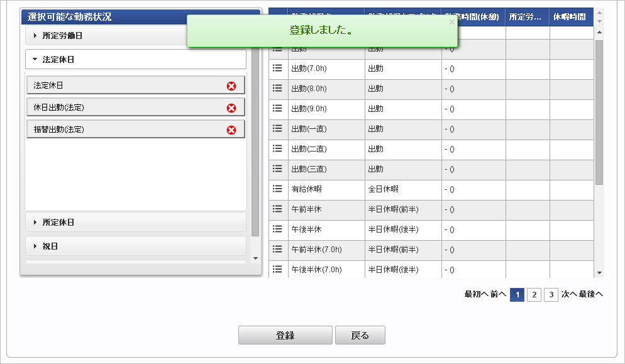Click drag-handle icon in 出勤(7.0h) row
Viewport: 625px width, 364px height.
[277, 68]
